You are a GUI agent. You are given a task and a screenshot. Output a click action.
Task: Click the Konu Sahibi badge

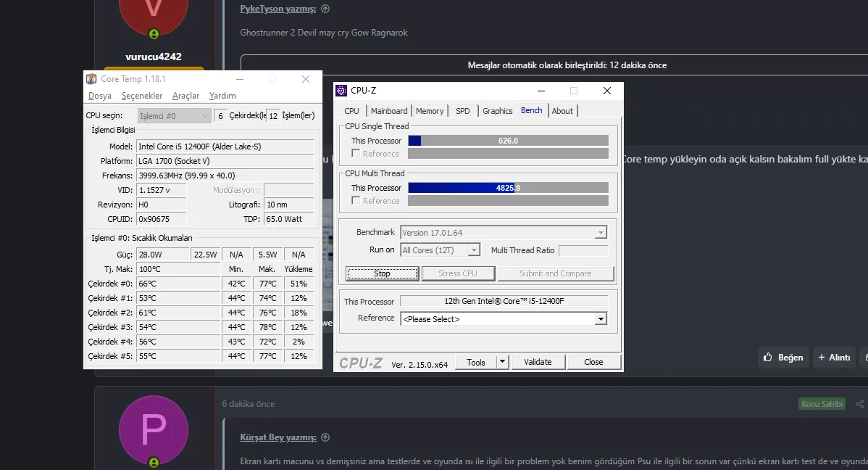pos(822,404)
